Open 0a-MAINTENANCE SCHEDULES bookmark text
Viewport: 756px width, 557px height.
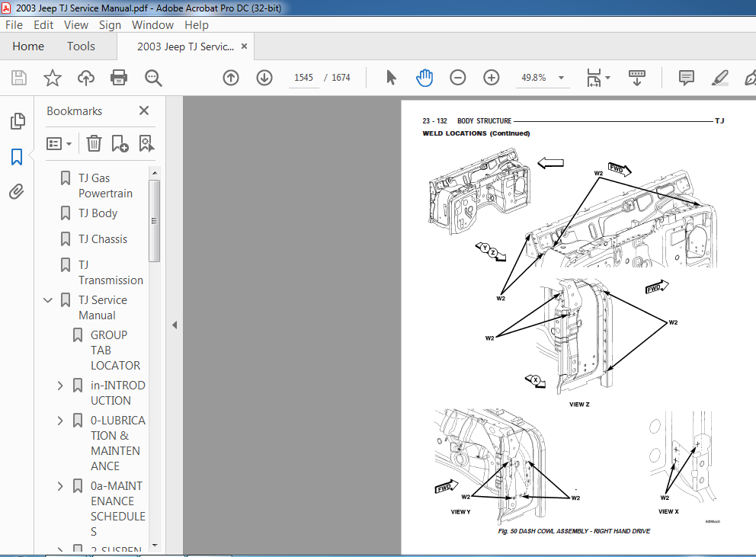click(x=117, y=509)
